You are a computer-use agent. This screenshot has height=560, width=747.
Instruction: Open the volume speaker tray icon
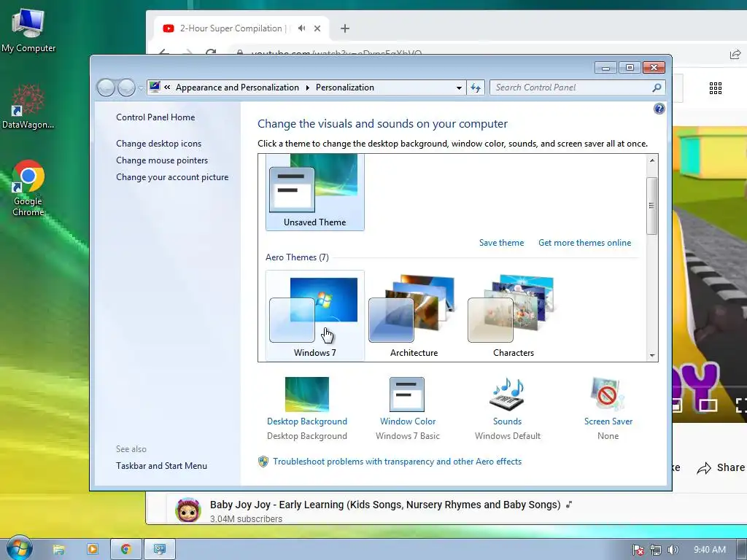pyautogui.click(x=673, y=550)
